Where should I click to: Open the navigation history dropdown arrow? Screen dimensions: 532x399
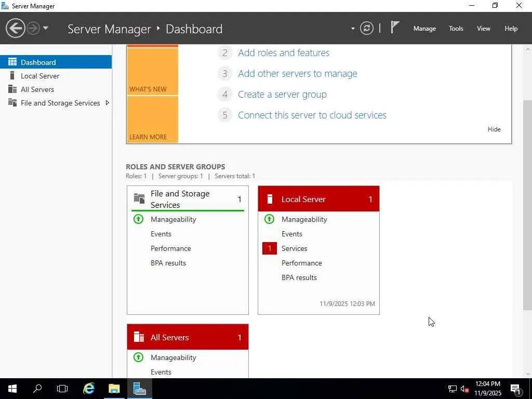[46, 28]
